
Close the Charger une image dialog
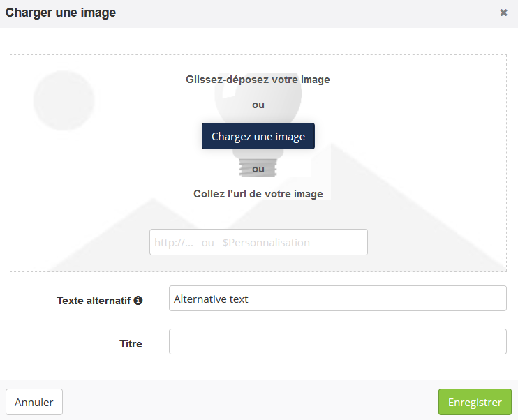(x=503, y=13)
